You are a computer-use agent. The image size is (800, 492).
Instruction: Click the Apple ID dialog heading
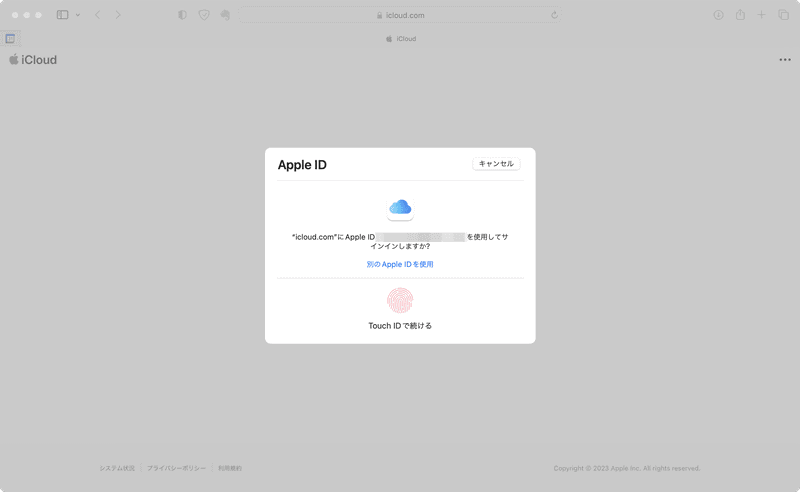[x=302, y=165]
